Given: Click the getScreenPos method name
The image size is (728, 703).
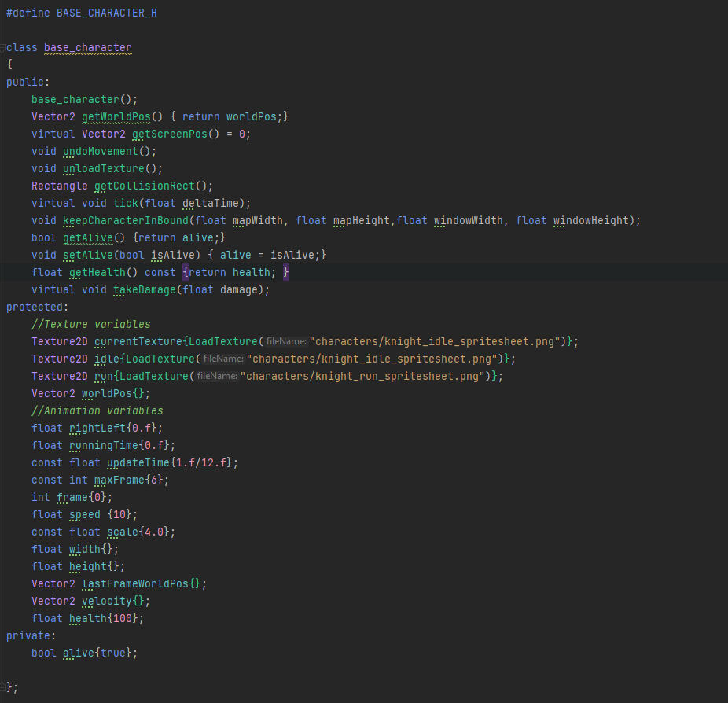Looking at the screenshot, I should point(169,134).
